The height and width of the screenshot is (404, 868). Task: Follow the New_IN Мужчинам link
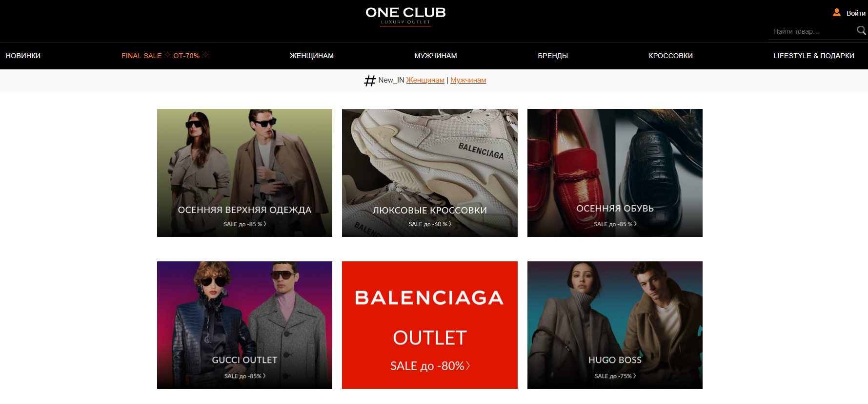[x=468, y=80]
